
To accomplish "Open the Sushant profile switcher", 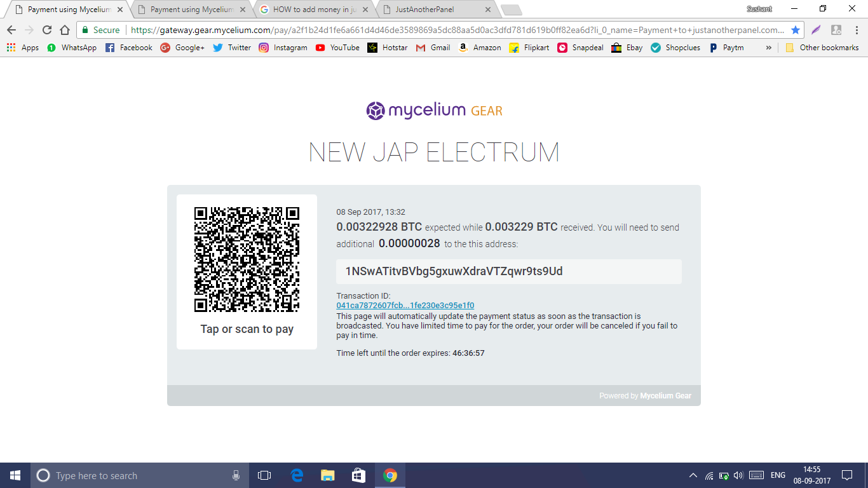I will [759, 9].
